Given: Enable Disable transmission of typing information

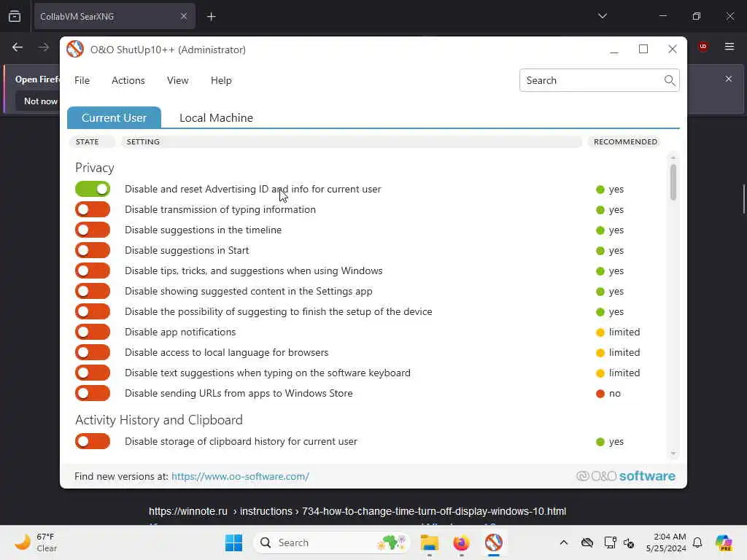Looking at the screenshot, I should (93, 209).
